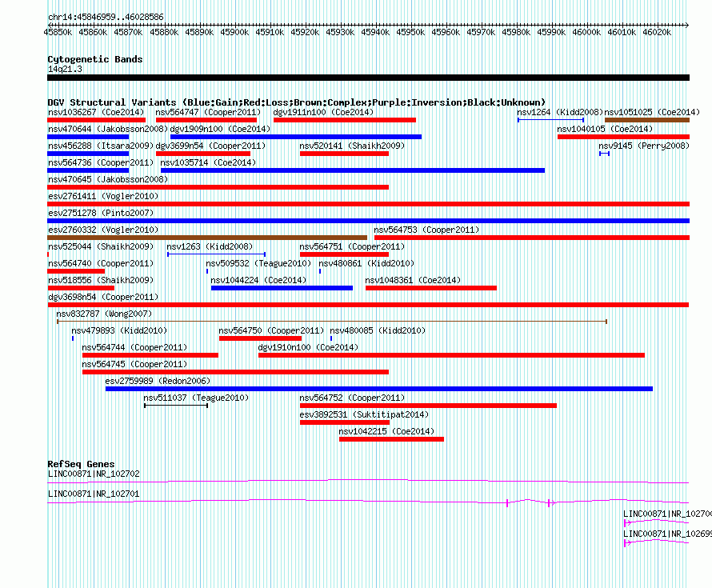This screenshot has width=712, height=588.
Task: Click the 45900k ruler tick label
Action: point(234,32)
